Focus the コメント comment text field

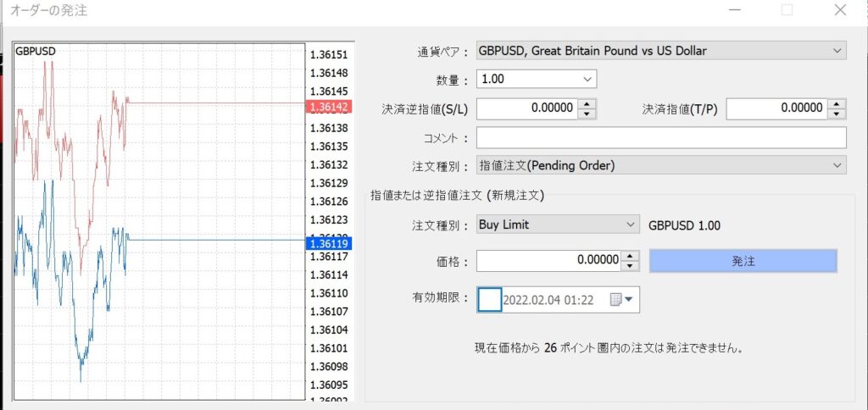coord(661,137)
